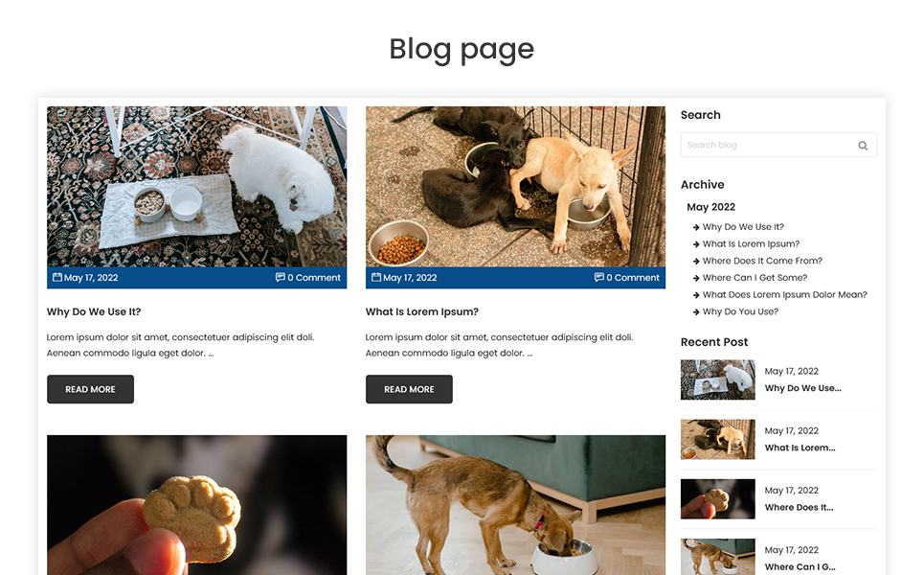
Task: Open the puppies eating featured image
Action: pyautogui.click(x=516, y=186)
